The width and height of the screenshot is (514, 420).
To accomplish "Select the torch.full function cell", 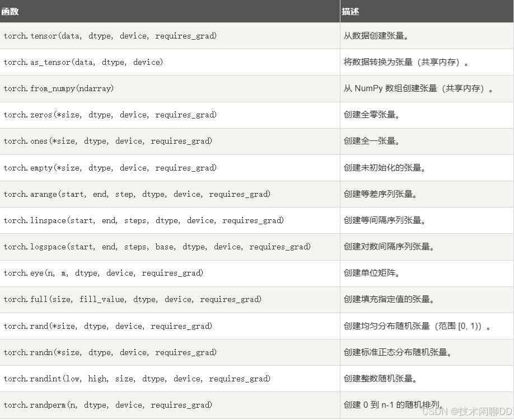I will (170, 300).
